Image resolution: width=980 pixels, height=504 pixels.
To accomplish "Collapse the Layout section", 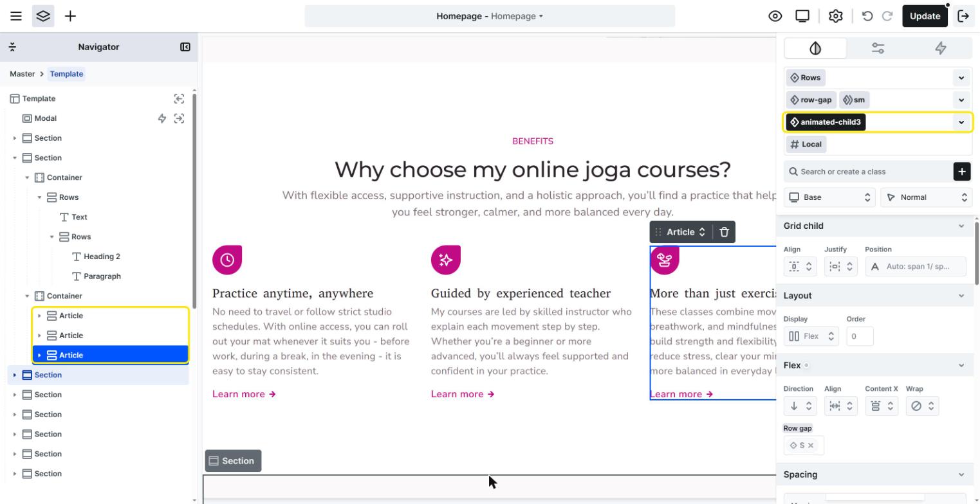I will pos(962,296).
